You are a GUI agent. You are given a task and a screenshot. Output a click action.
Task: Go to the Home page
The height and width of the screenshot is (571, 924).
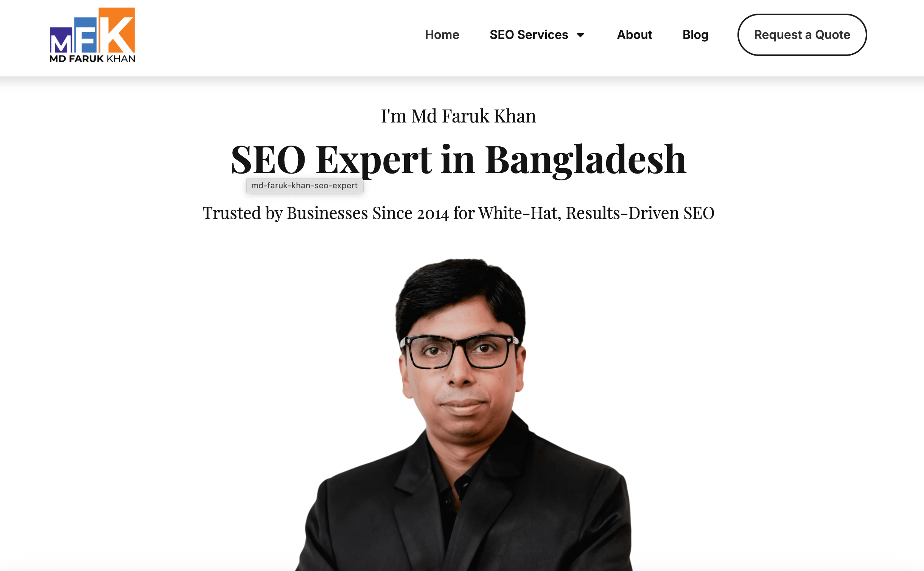(442, 35)
